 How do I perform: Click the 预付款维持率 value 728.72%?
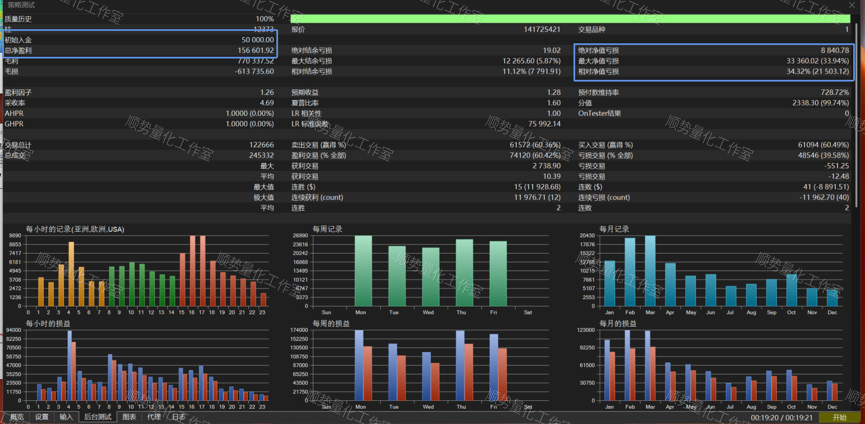pos(835,92)
